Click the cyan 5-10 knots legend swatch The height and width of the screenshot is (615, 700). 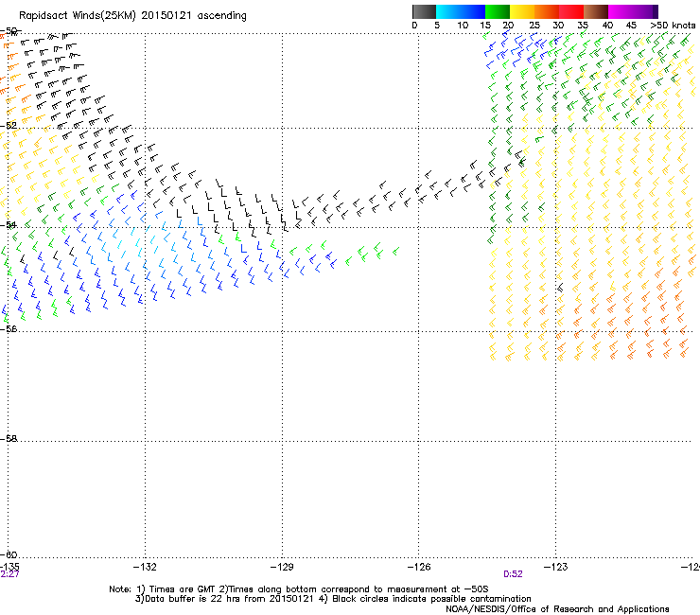coord(448,11)
